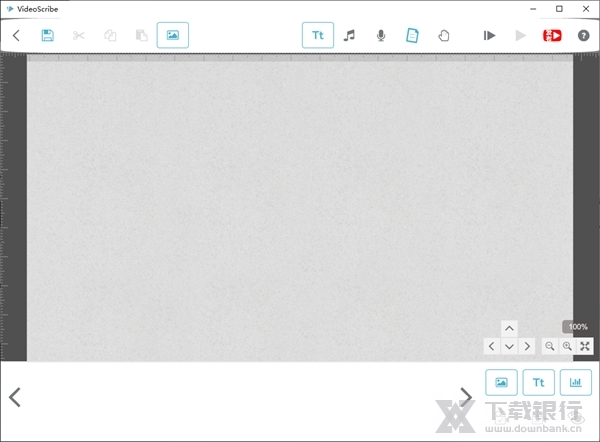Screen dimensions: 600x442
Task: Change the paper texture with the page icon
Action: [412, 36]
